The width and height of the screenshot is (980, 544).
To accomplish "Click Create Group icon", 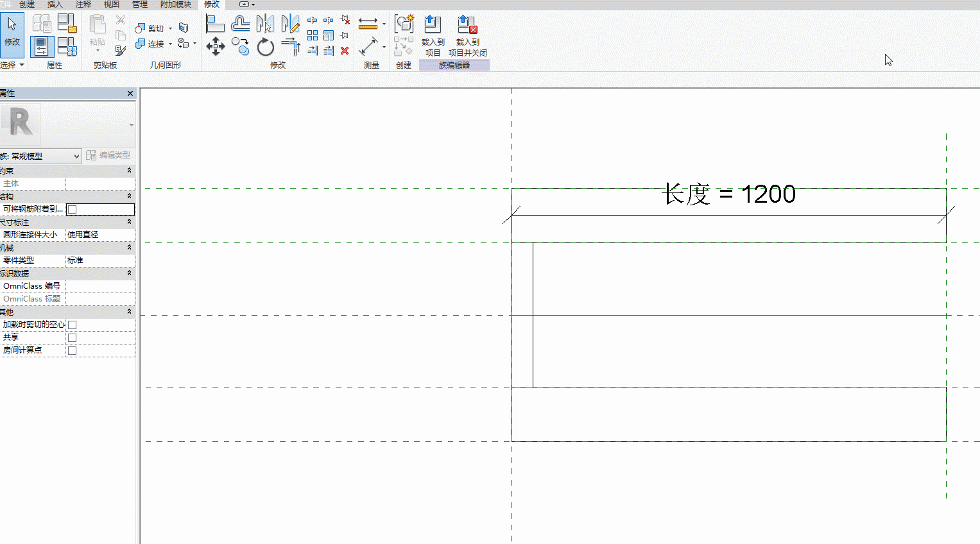I will pyautogui.click(x=404, y=24).
